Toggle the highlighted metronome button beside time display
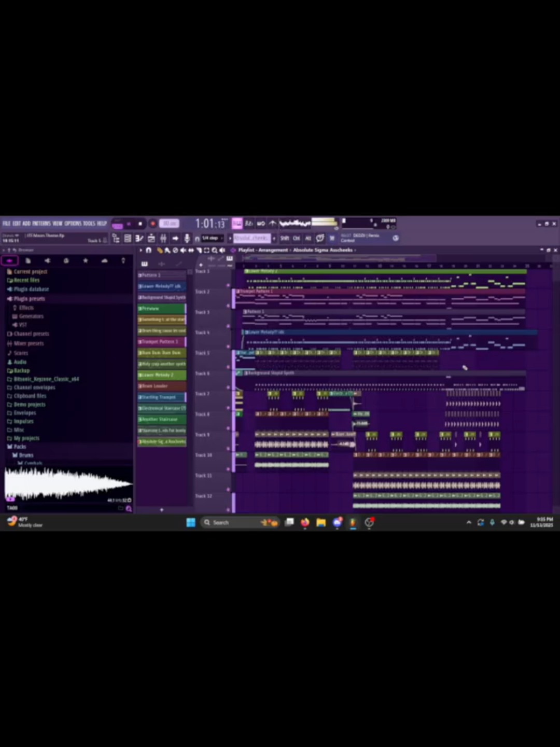Viewport: 560px width, 747px height. [x=237, y=224]
